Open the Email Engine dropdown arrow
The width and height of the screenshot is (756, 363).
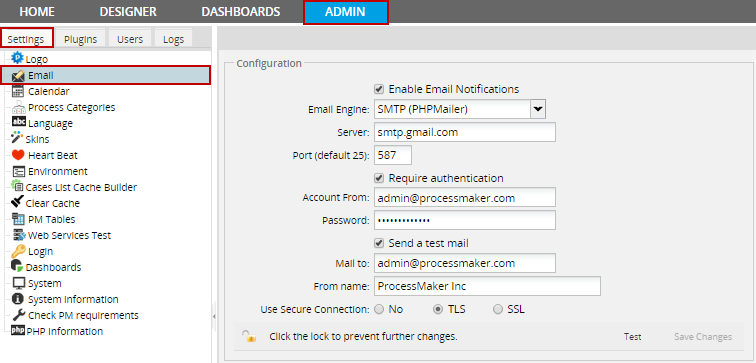tap(538, 109)
